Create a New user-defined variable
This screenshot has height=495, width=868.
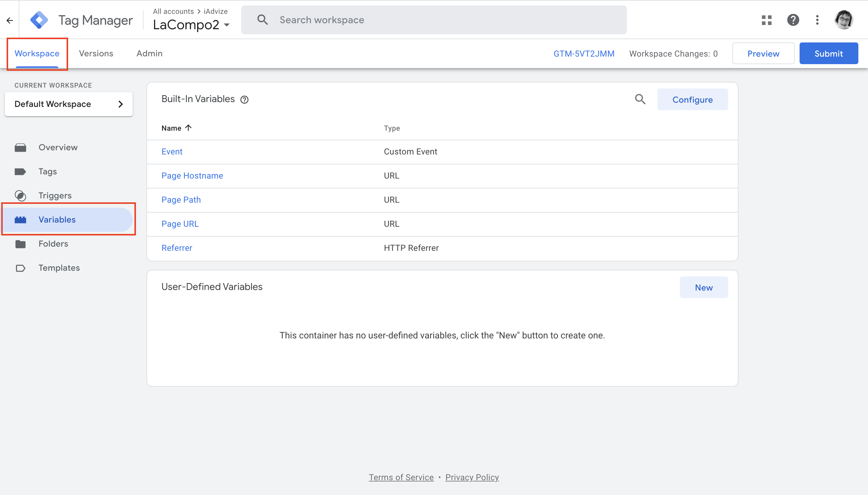[704, 288]
